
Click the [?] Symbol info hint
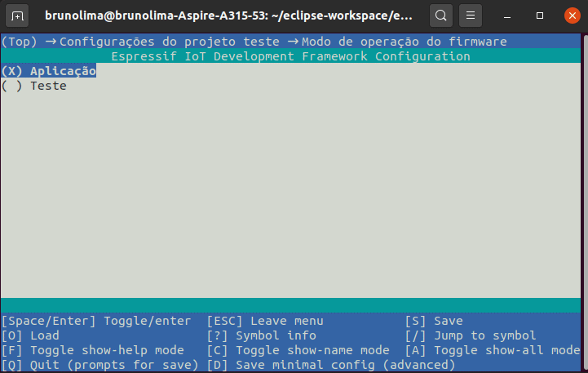(x=261, y=335)
